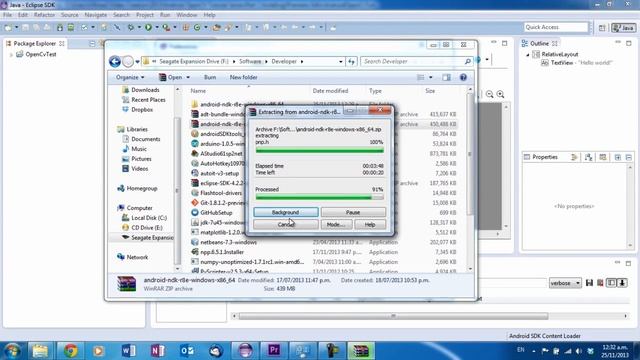Open the Run button dropdown arrow in Eclipse
Image resolution: width=640 pixels, height=360 pixels.
(x=157, y=27)
